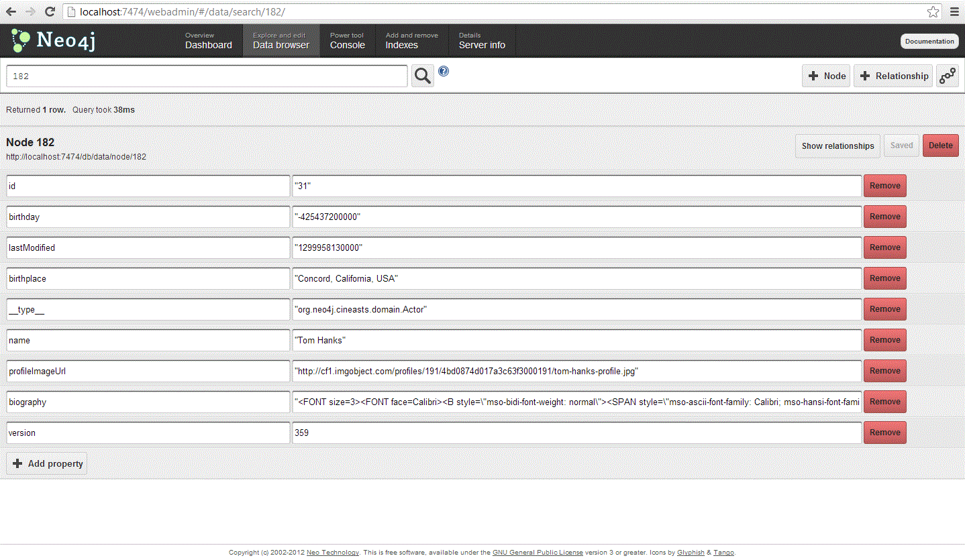Open the Glyphish icons link

[x=691, y=553]
